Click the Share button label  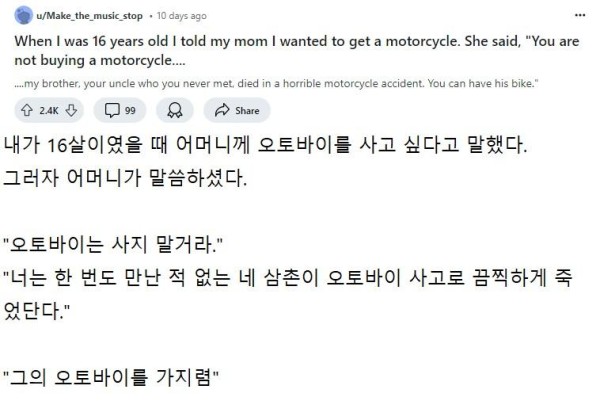pos(247,111)
